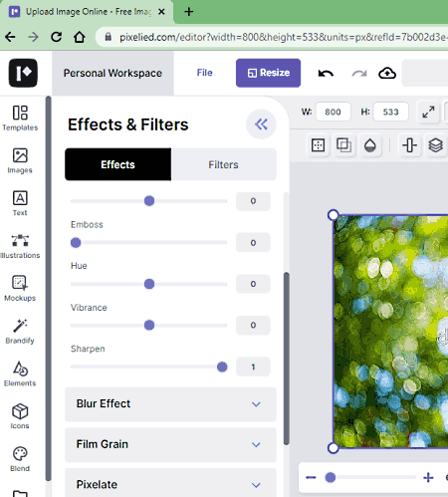Open the Elements sidebar panel
This screenshot has width=448, height=497.
20,373
